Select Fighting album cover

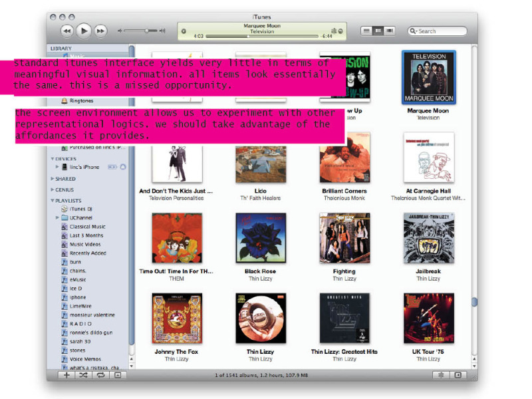point(344,238)
